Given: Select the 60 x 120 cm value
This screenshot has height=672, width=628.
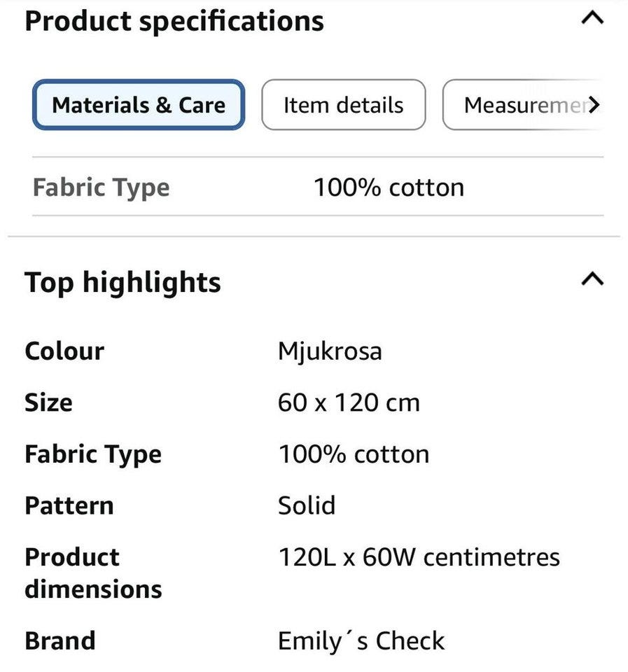Looking at the screenshot, I should (349, 402).
